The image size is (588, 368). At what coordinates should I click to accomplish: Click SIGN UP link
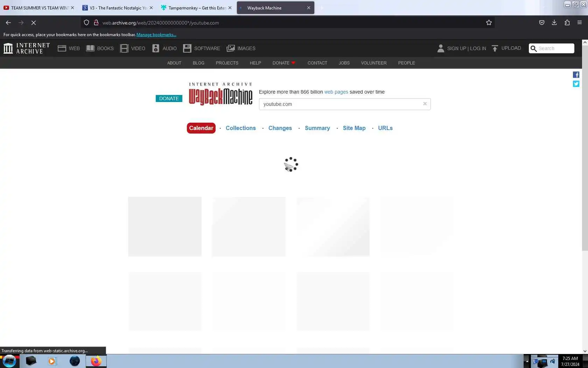tap(456, 48)
